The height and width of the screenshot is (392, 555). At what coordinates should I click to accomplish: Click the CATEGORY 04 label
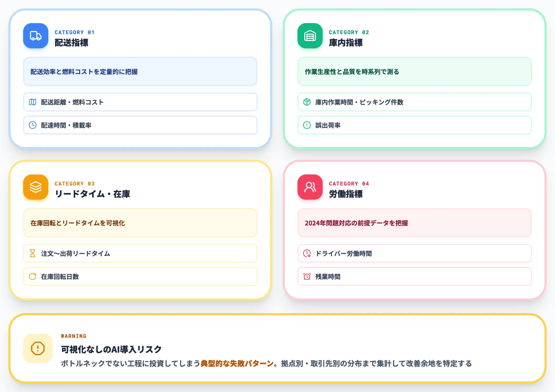[x=349, y=184]
